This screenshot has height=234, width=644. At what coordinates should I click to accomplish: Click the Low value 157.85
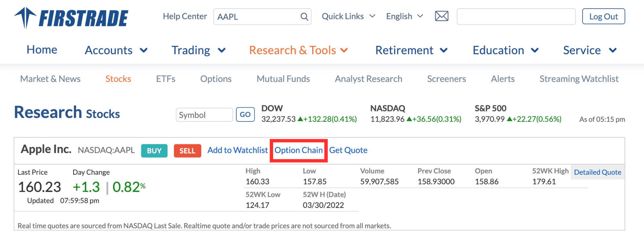[x=315, y=182]
